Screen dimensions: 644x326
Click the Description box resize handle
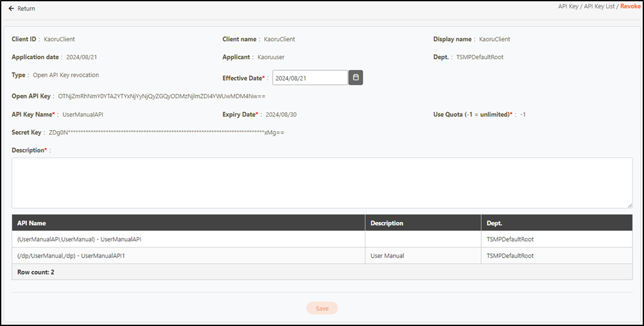point(629,205)
